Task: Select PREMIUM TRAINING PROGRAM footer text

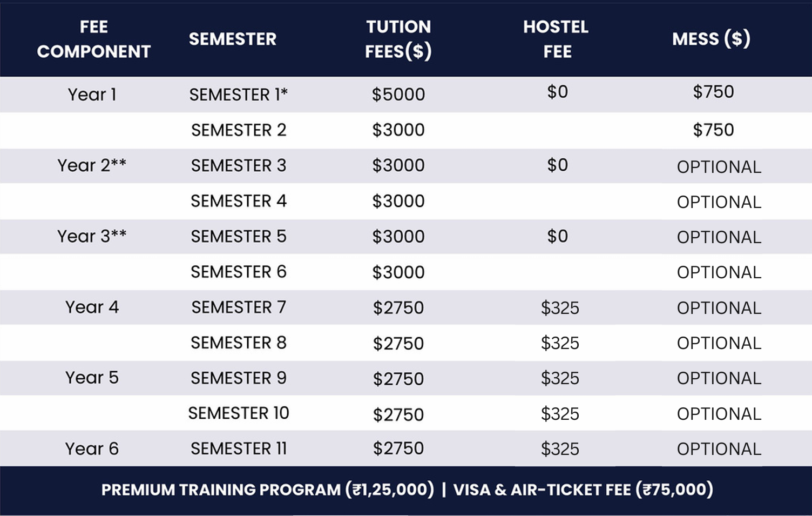Action: coord(268,490)
